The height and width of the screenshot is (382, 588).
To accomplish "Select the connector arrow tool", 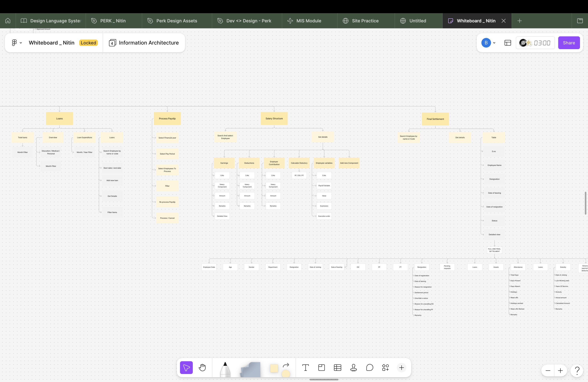I will 286,365.
